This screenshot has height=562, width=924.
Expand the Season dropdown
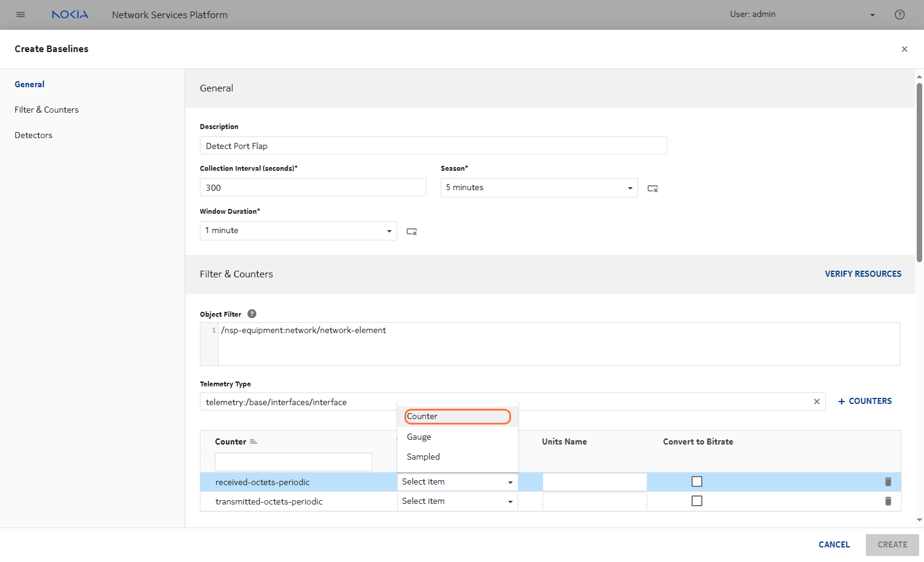630,188
